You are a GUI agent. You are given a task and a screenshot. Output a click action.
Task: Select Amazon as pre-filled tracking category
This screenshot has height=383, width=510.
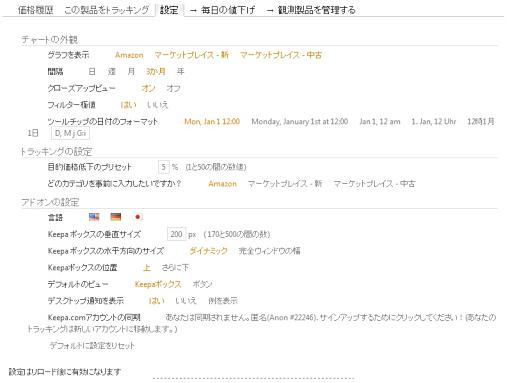click(x=222, y=184)
